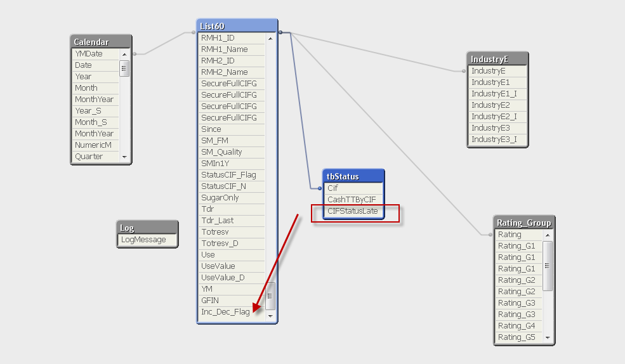Select the Totresv field in List60

(232, 232)
